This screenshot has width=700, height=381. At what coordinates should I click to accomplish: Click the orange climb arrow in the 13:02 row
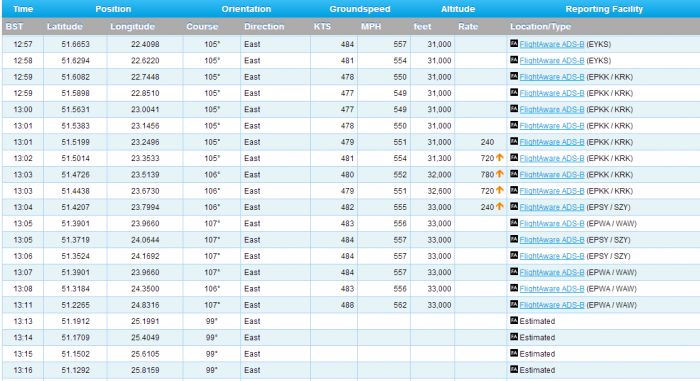(x=500, y=158)
